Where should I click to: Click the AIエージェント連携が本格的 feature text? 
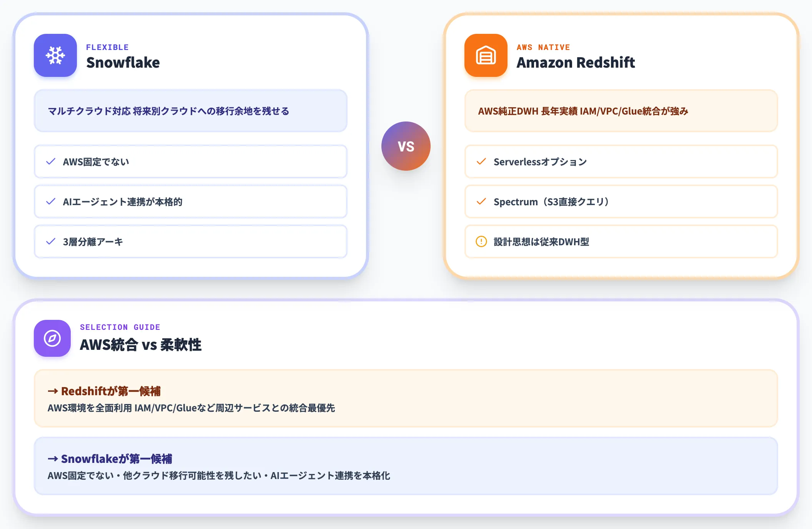click(x=123, y=202)
